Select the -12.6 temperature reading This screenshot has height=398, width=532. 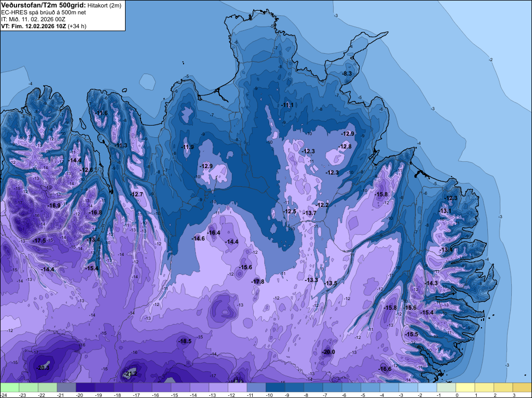pos(87,170)
